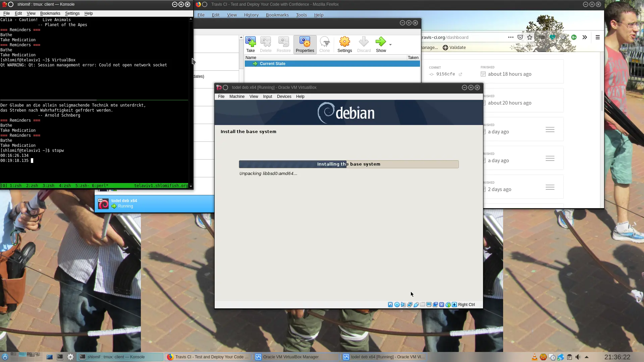Viewport: 644px width, 362px height.
Task: Click the hard disk activity status icon
Action: coord(390,305)
